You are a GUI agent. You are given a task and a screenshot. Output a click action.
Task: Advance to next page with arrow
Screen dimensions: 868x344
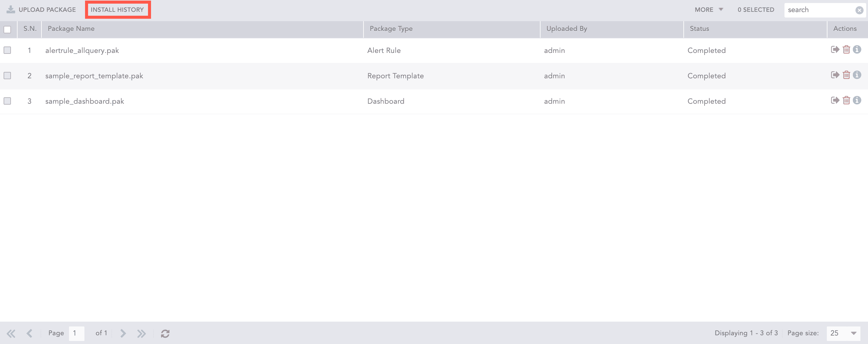123,333
